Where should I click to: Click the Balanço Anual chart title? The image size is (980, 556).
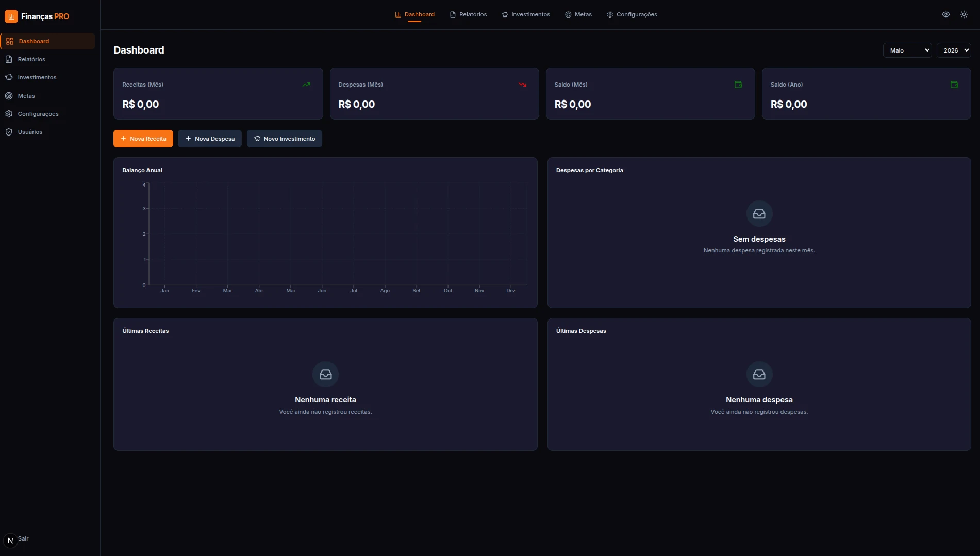142,170
